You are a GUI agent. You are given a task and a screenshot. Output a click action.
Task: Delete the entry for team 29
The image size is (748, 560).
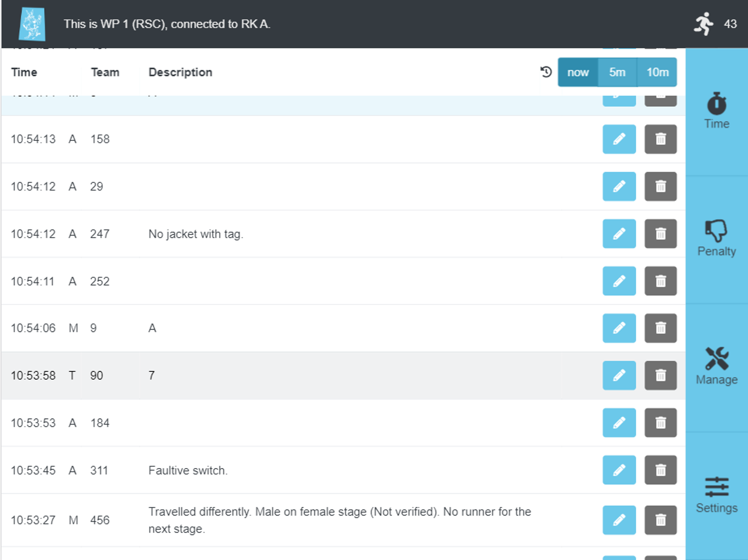tap(660, 186)
